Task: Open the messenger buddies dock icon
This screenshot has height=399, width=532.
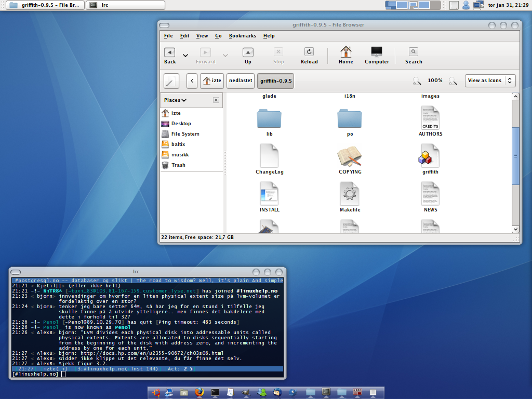Action: [262, 393]
